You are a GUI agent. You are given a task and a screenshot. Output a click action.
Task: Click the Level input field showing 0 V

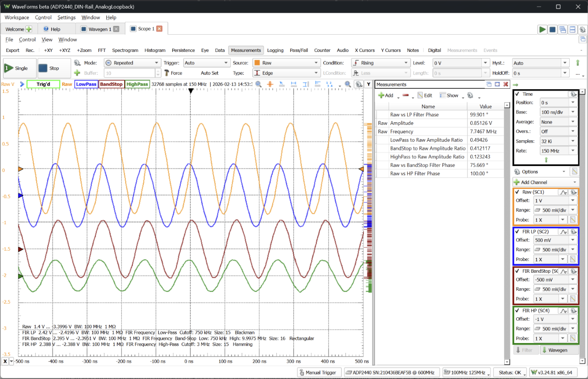457,63
